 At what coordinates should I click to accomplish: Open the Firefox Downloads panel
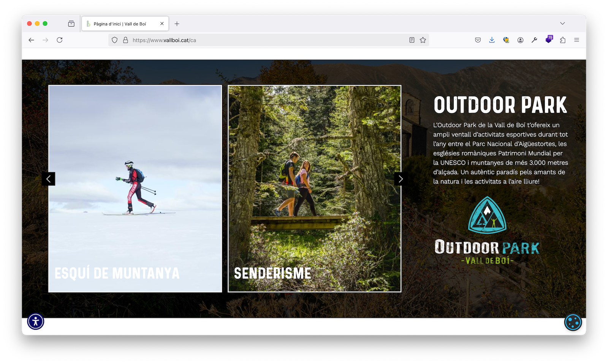[x=492, y=40]
